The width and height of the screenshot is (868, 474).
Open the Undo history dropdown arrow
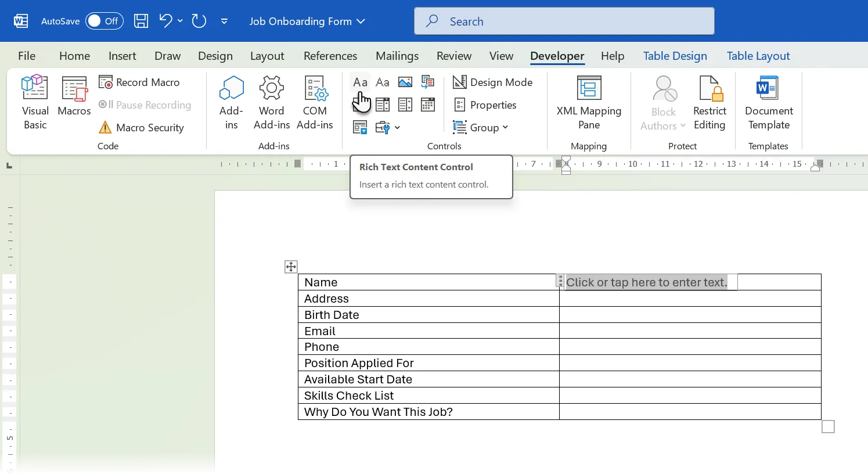tap(180, 21)
